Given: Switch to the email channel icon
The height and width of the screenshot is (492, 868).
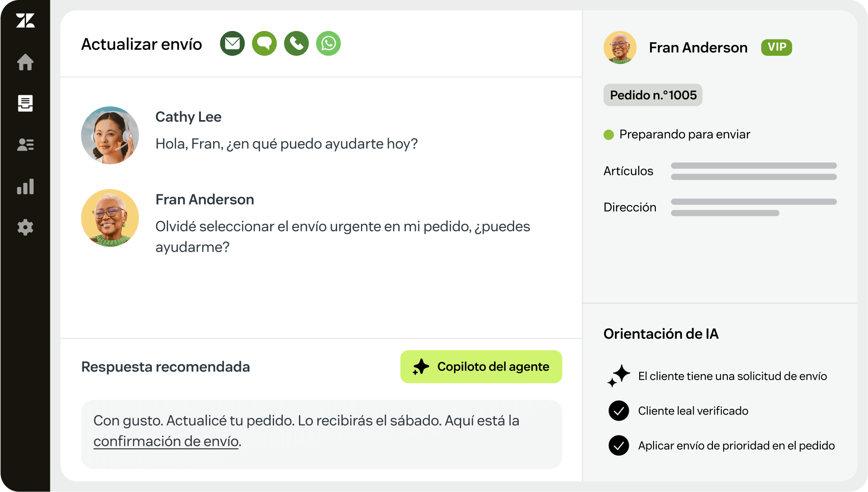Looking at the screenshot, I should coord(232,44).
